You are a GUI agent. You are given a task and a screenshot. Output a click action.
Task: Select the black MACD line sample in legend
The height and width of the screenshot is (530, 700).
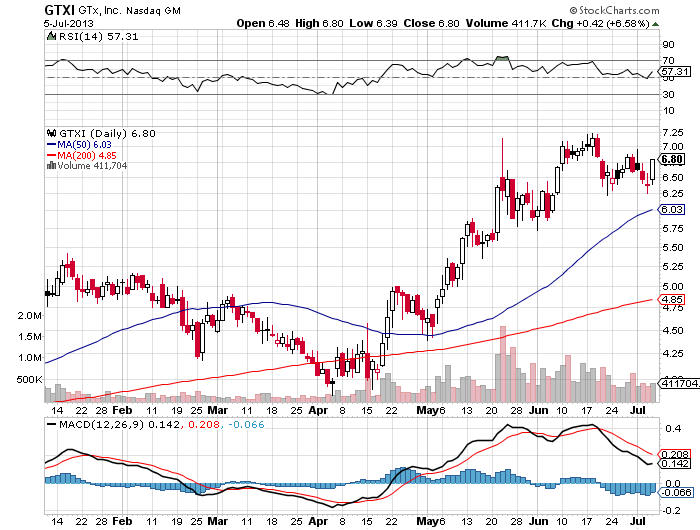52,424
